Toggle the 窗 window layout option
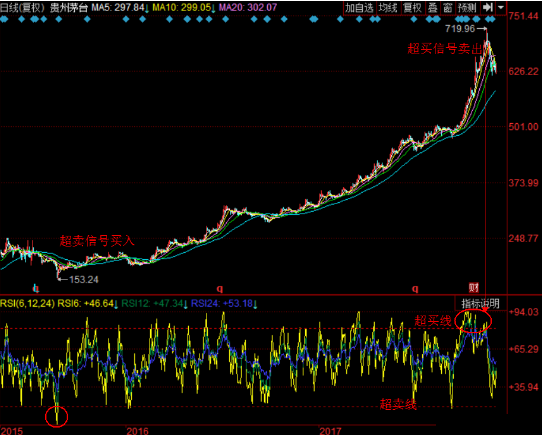Image resolution: width=542 pixels, height=435 pixels. pyautogui.click(x=448, y=8)
